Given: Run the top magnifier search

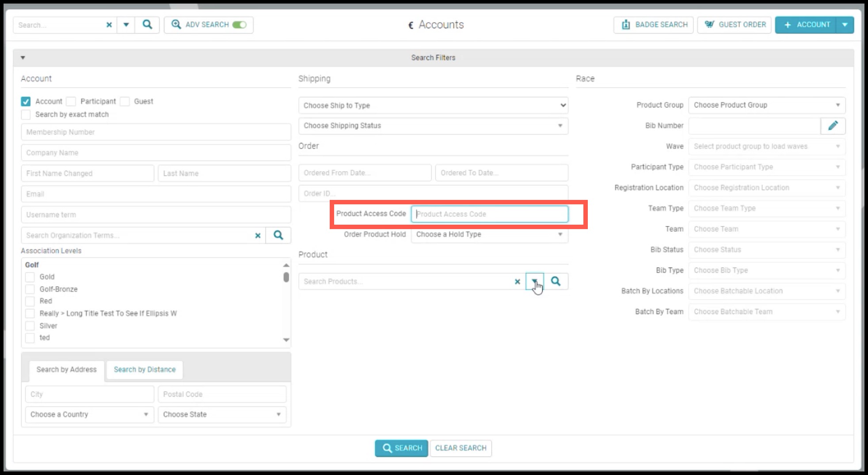Looking at the screenshot, I should pyautogui.click(x=147, y=25).
